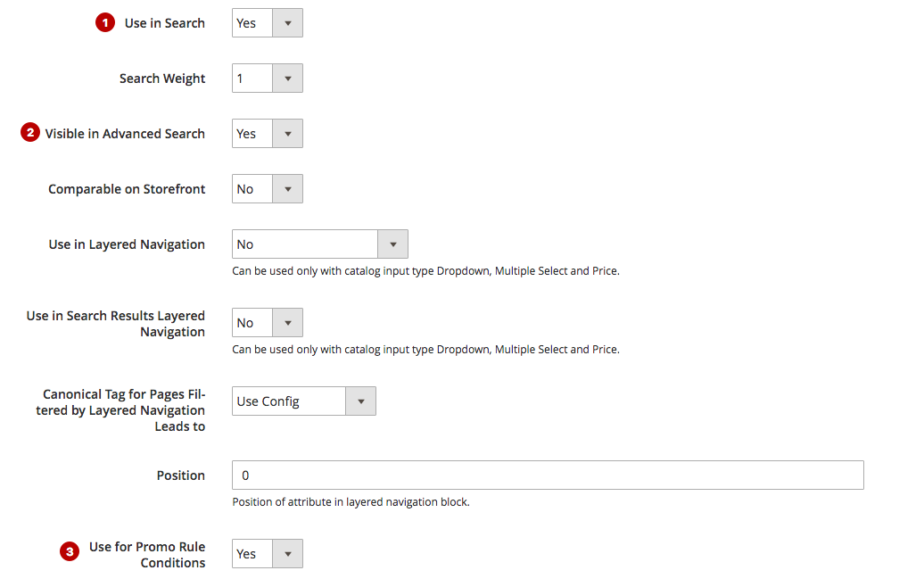Click the 'Use for Promo Rule Conditions' label
924x587 pixels.
pos(147,555)
